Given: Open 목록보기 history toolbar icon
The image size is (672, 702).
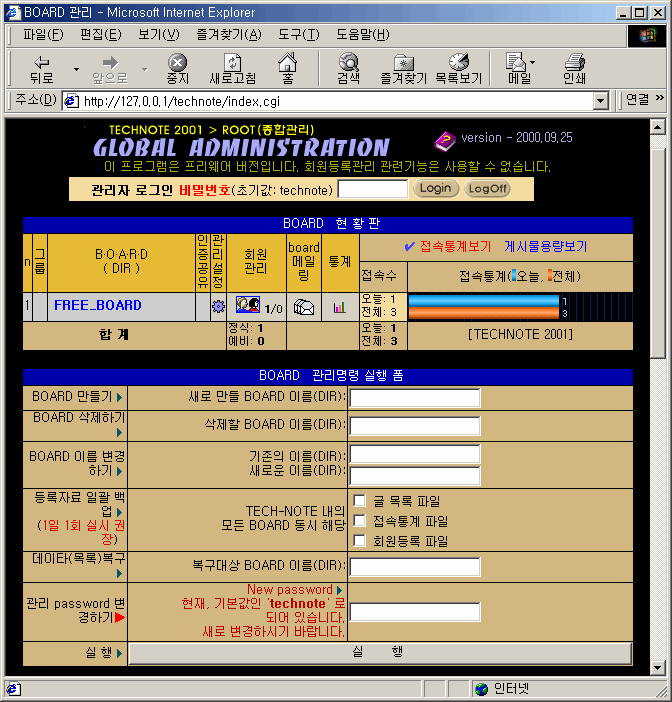Looking at the screenshot, I should click(x=458, y=62).
